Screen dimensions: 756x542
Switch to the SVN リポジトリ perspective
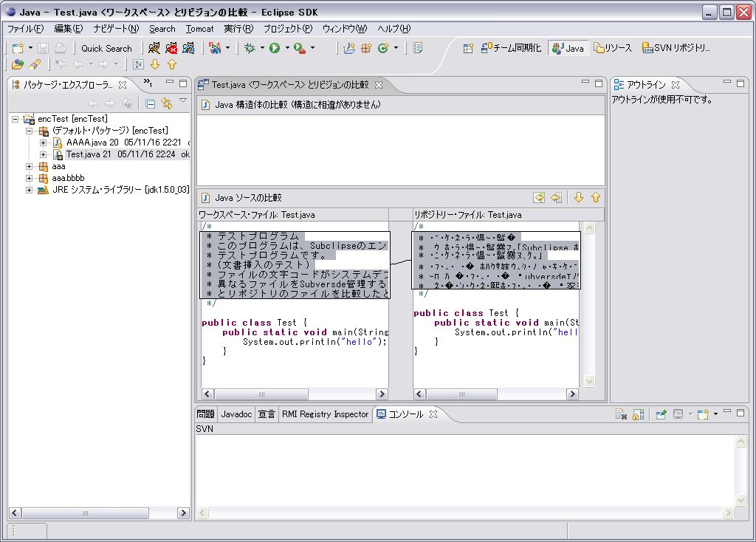click(676, 48)
